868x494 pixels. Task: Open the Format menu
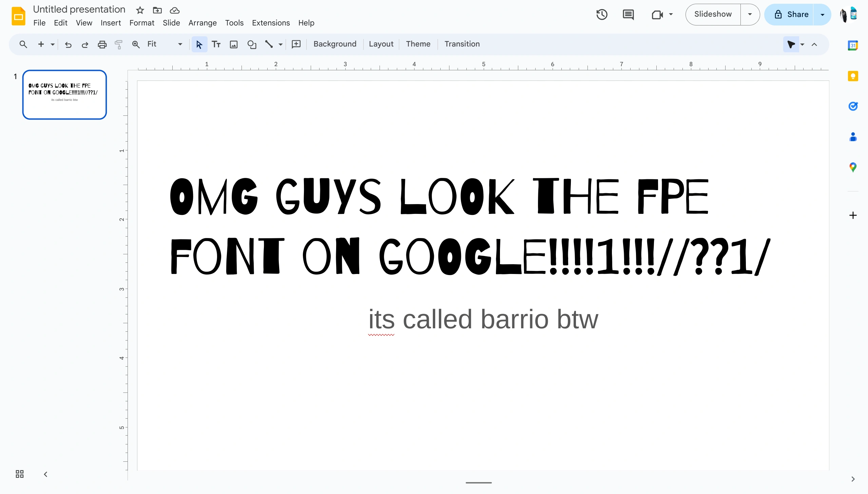[141, 23]
